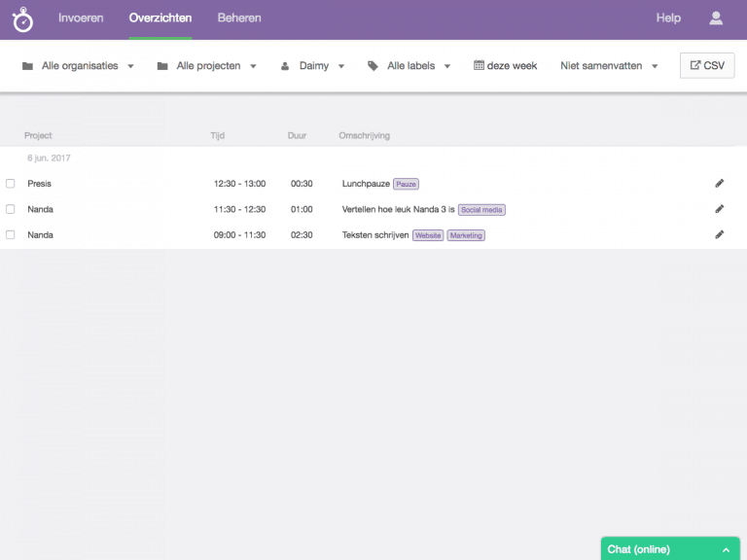Click the 09:00 - 11:30 time cell

(x=239, y=234)
